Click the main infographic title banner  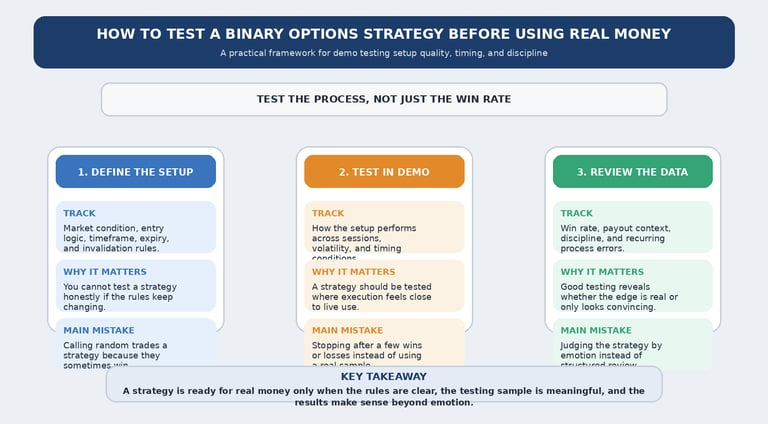[x=384, y=42]
